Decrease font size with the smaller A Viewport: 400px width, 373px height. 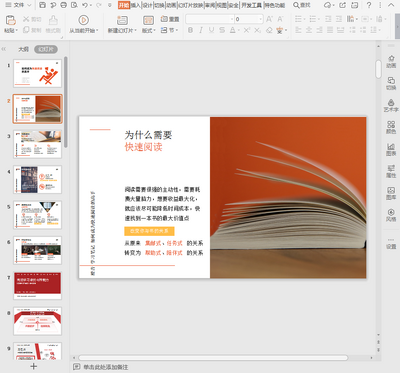[x=280, y=19]
